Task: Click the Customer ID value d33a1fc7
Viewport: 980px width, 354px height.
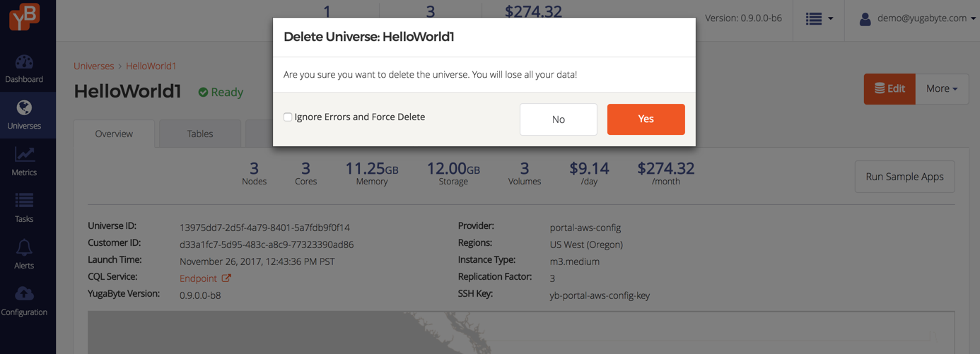Action: pyautogui.click(x=267, y=244)
